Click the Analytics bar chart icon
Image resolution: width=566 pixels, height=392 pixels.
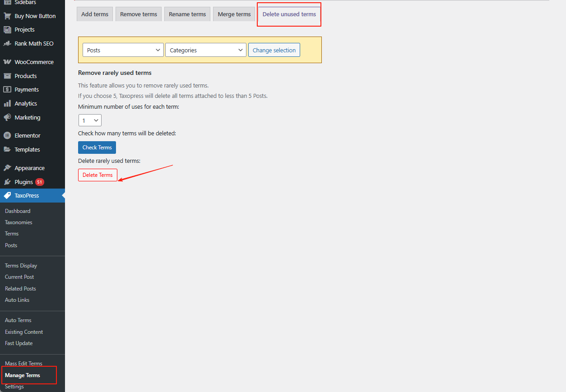pyautogui.click(x=7, y=103)
